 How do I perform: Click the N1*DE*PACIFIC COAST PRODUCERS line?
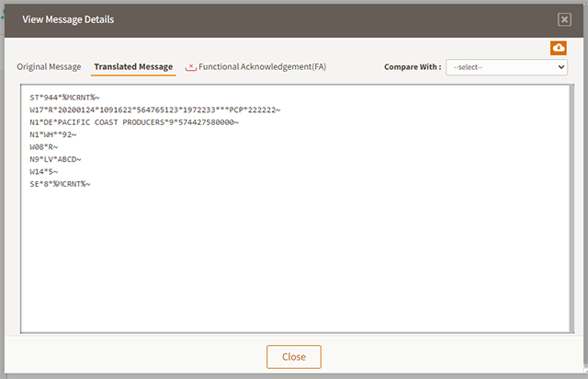pos(133,122)
